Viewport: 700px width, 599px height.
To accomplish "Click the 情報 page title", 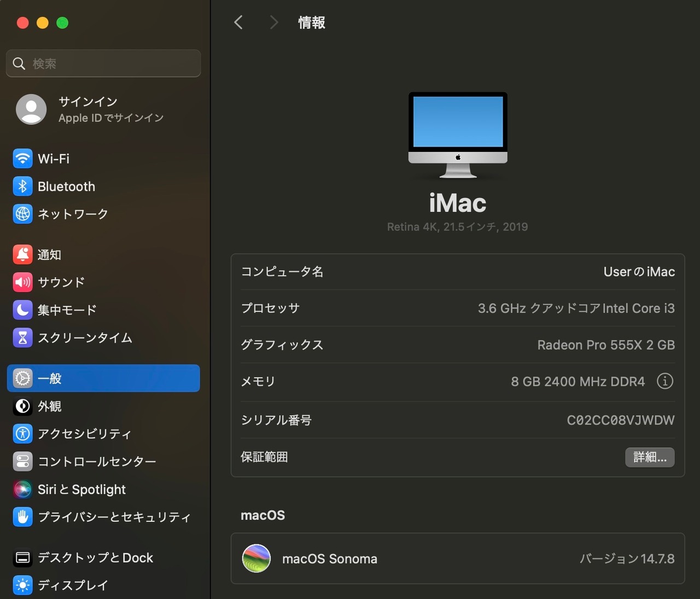I will (x=312, y=22).
